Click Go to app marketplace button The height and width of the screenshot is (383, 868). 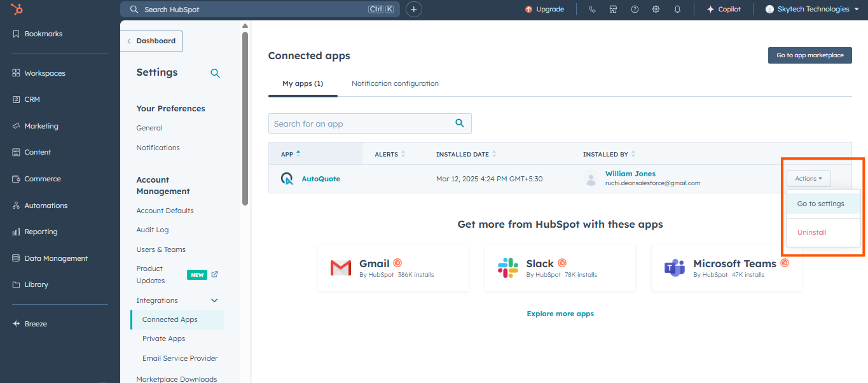pos(809,55)
